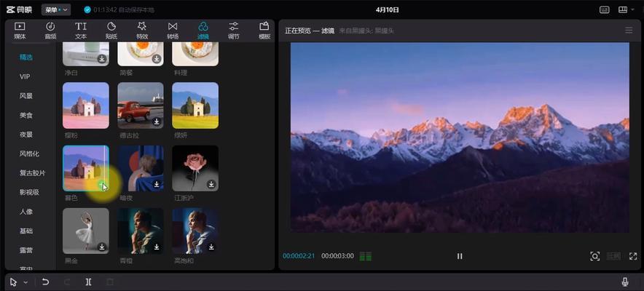Download the 德古拉 filter
Screen dimensions: 644x291
click(157, 121)
